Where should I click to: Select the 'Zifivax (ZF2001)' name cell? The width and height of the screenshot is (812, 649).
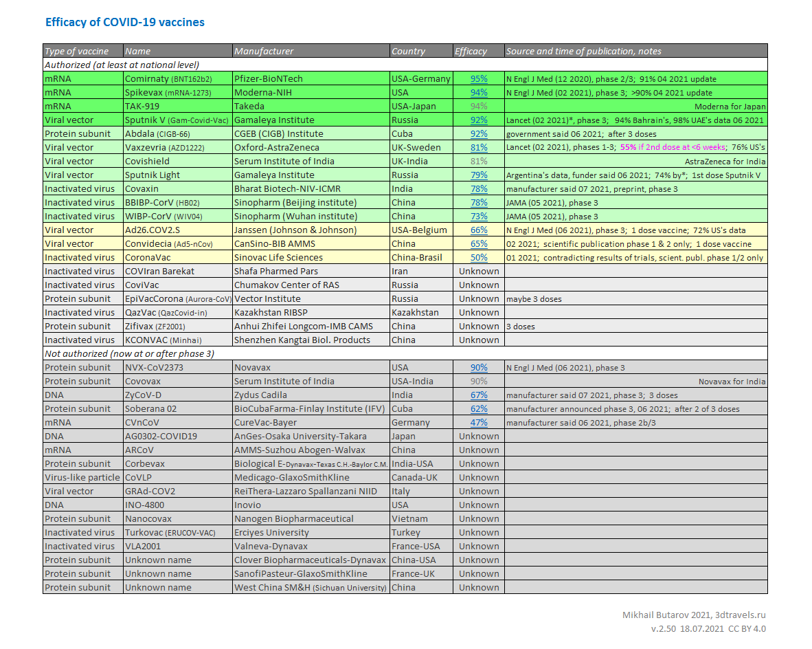[178, 326]
